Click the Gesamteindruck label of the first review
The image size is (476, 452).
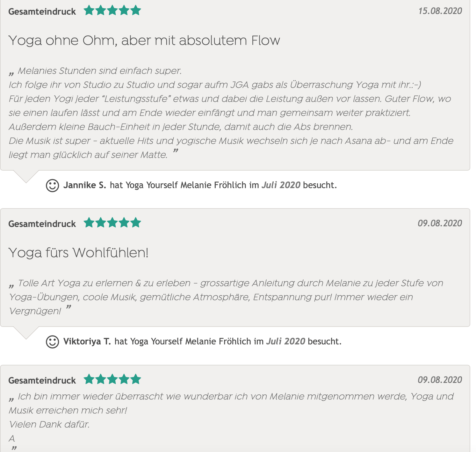(x=42, y=12)
